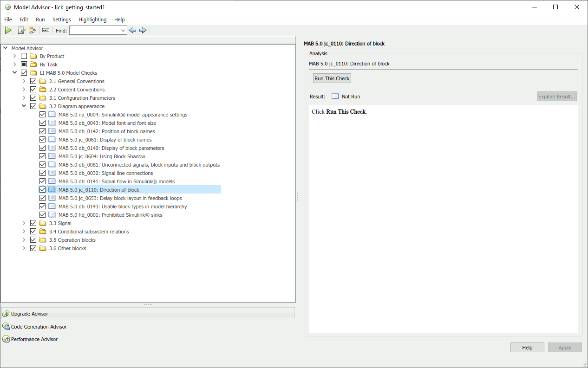Viewport: 588px width, 368px height.
Task: Select the db_0081 Unconnected signals row
Action: 139,165
